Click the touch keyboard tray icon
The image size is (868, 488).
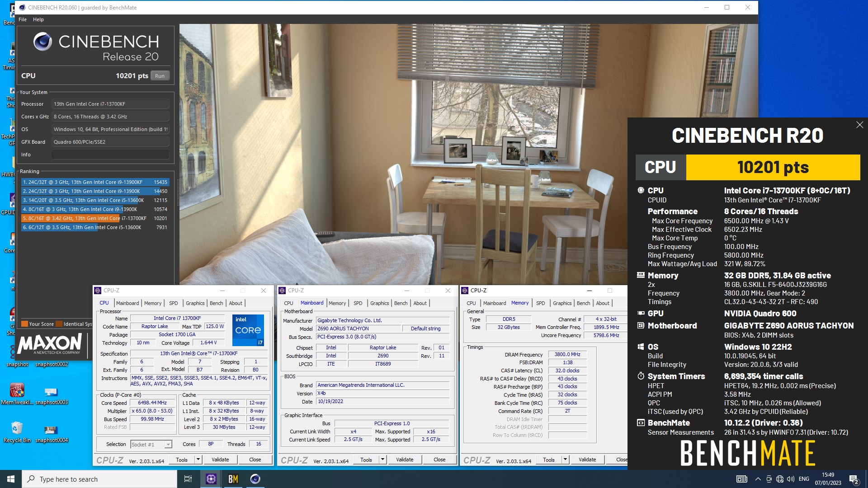click(742, 479)
